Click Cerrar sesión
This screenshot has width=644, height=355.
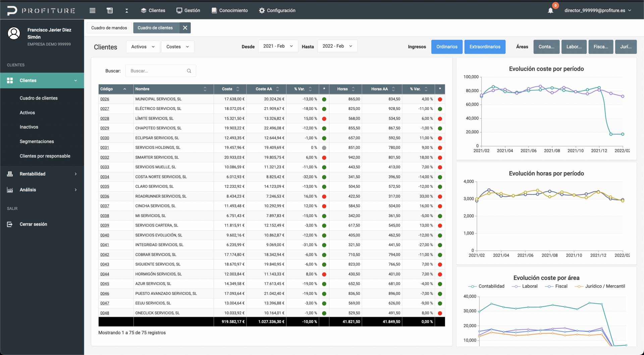click(x=33, y=224)
